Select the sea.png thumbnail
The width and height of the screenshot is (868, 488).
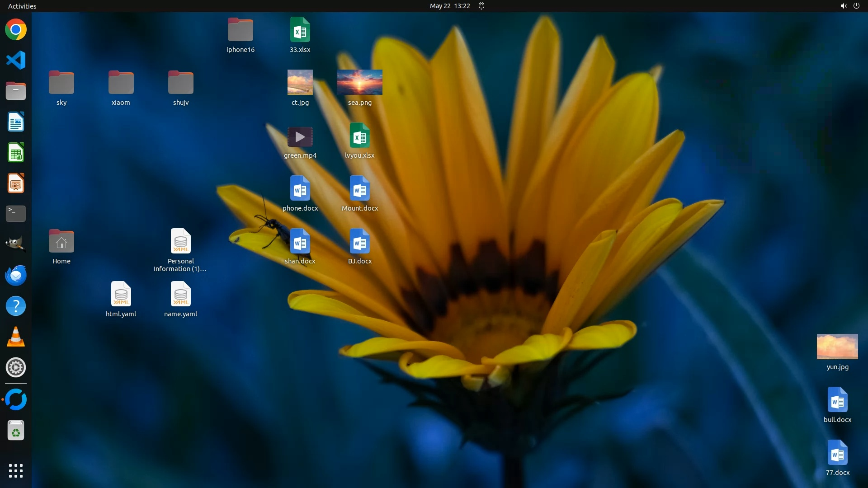tap(359, 82)
